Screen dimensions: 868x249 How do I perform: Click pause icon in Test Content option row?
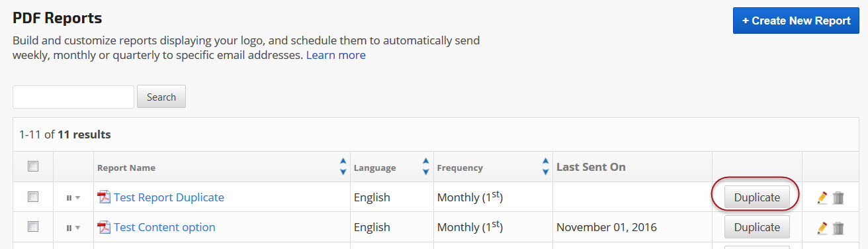click(x=69, y=228)
